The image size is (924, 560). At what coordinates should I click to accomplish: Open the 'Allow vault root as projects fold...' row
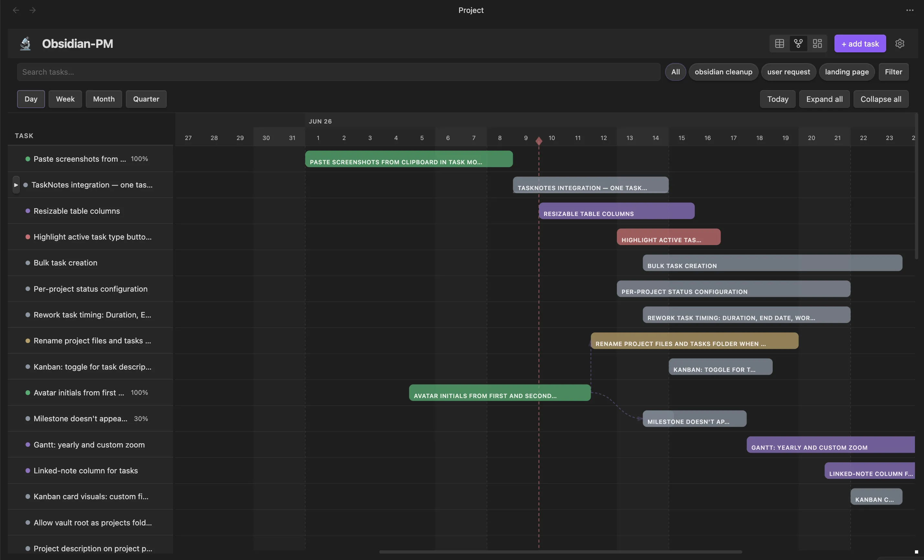click(x=91, y=522)
